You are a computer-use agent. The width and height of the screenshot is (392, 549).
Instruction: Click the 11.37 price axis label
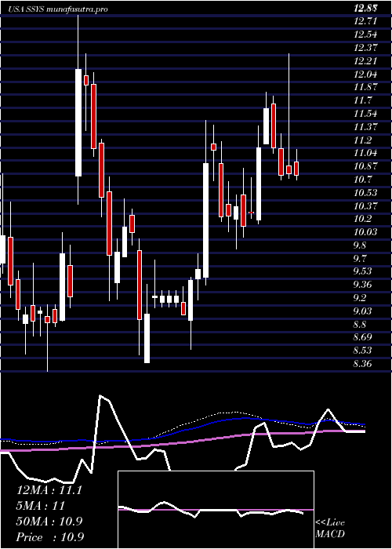365,127
